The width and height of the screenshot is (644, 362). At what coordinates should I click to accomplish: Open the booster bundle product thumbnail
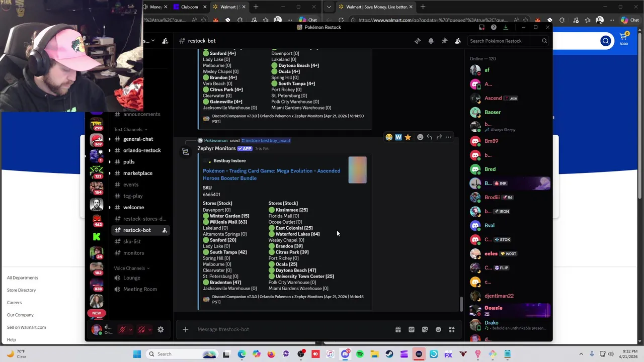tap(357, 170)
